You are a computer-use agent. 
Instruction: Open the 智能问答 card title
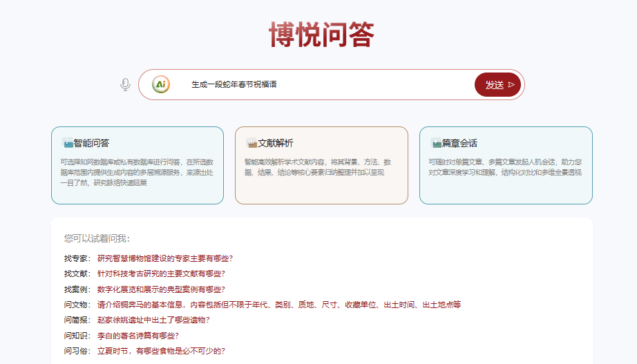click(x=91, y=143)
